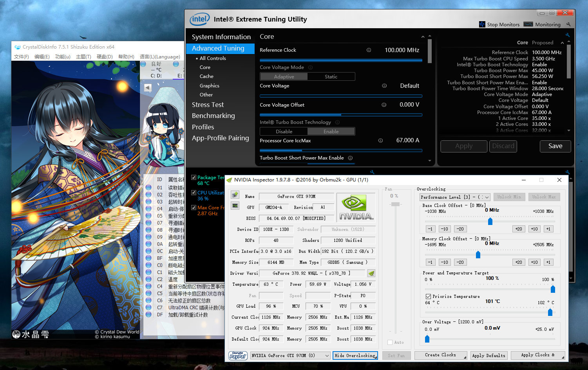The width and height of the screenshot is (588, 370).
Task: Open the wrench settings icon beside Monitoring
Action: pyautogui.click(x=568, y=24)
